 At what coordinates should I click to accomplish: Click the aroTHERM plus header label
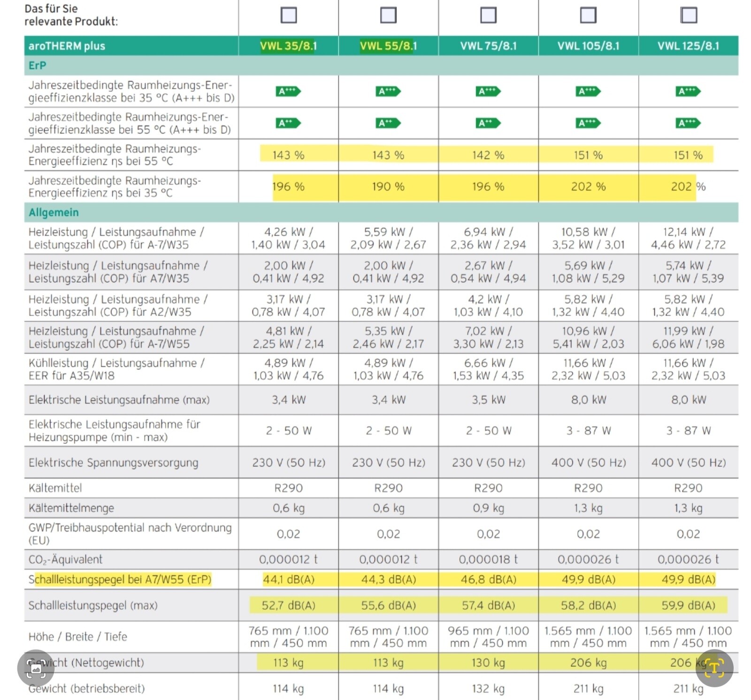[67, 46]
